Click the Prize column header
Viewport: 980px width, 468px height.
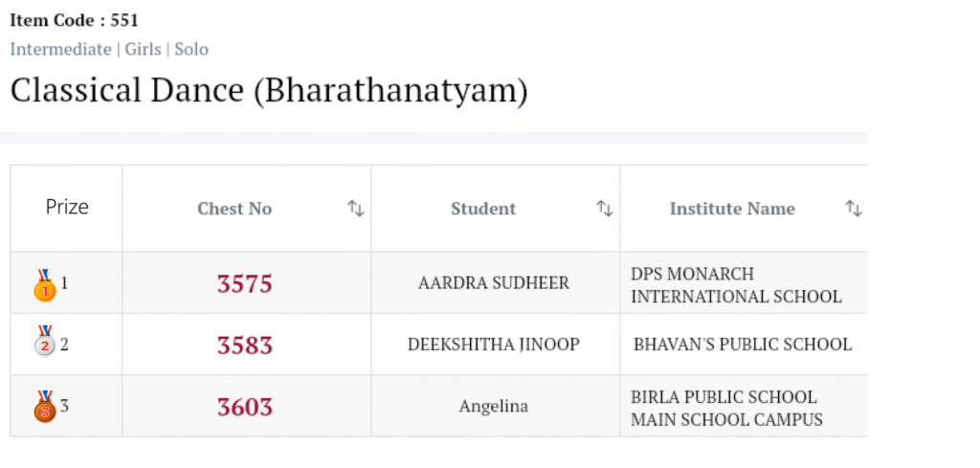[x=67, y=208]
